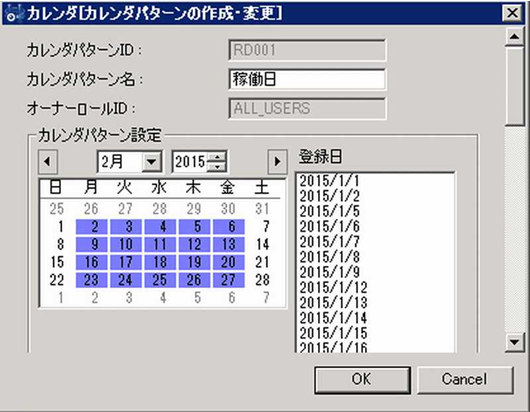Click the Cancel button
The width and height of the screenshot is (530, 412).
pos(465,380)
